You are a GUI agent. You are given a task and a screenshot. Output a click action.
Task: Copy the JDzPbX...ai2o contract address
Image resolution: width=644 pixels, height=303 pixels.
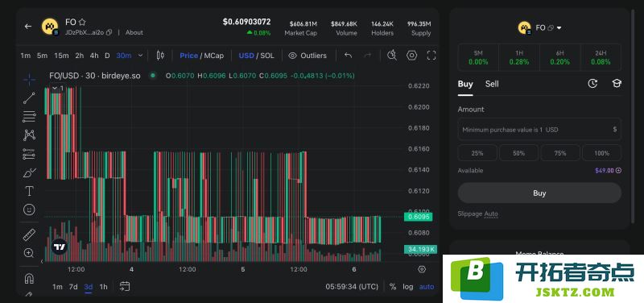tap(109, 32)
